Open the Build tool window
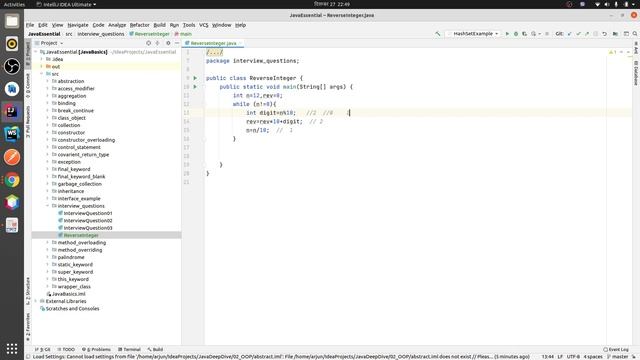 point(155,349)
